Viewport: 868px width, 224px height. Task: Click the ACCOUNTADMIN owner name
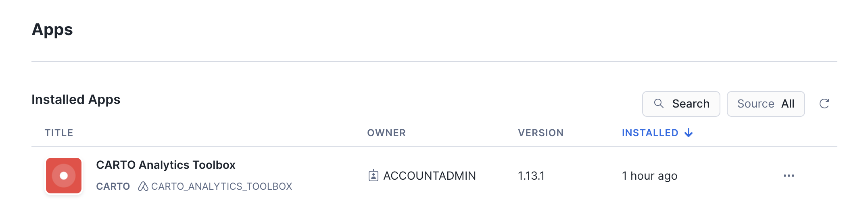point(429,176)
